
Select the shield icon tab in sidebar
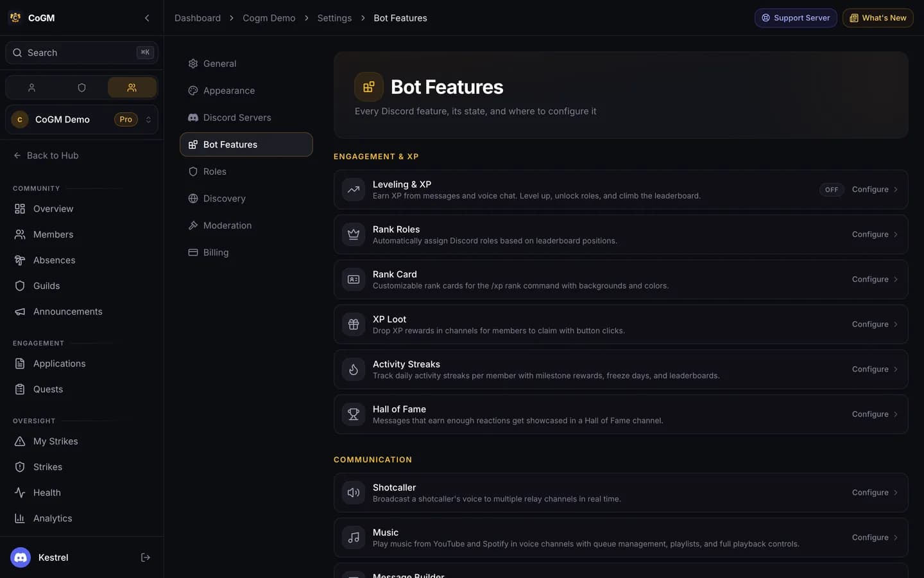81,87
